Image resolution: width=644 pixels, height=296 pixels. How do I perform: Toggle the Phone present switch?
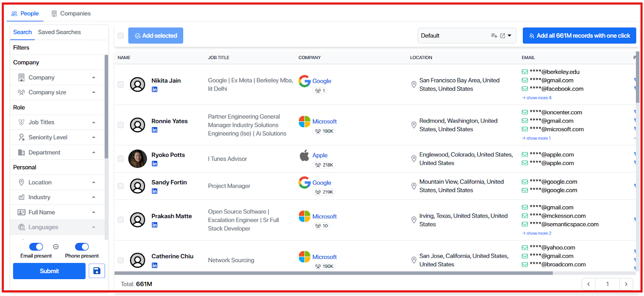coord(82,247)
